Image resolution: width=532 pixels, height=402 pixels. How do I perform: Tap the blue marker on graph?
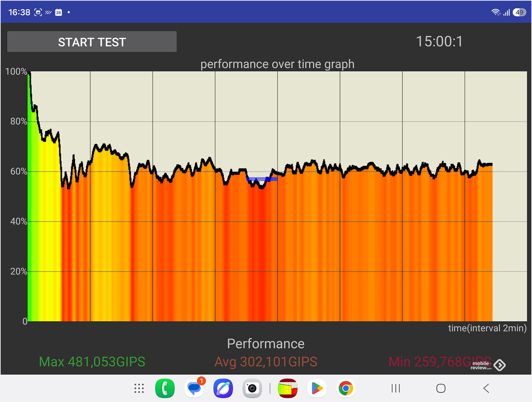pyautogui.click(x=262, y=179)
